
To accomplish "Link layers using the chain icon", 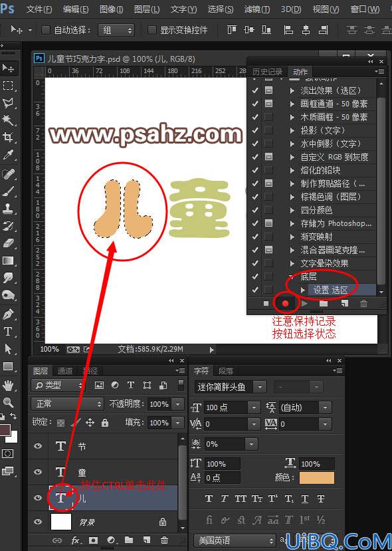I will click(56, 540).
